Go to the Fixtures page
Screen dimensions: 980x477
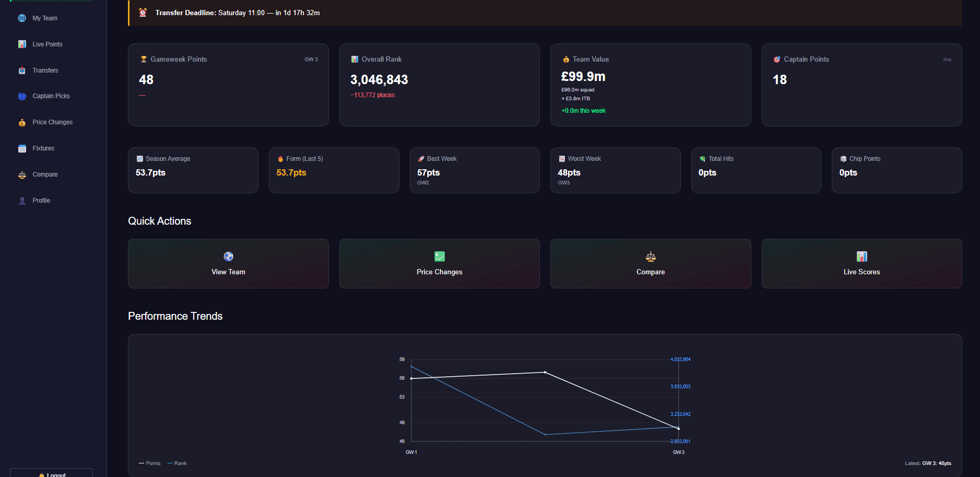[43, 148]
